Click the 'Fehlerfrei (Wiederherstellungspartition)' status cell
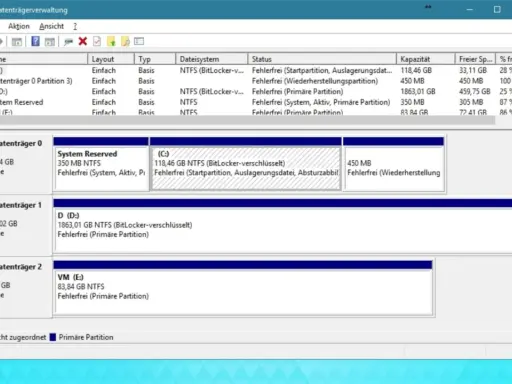 click(x=315, y=81)
